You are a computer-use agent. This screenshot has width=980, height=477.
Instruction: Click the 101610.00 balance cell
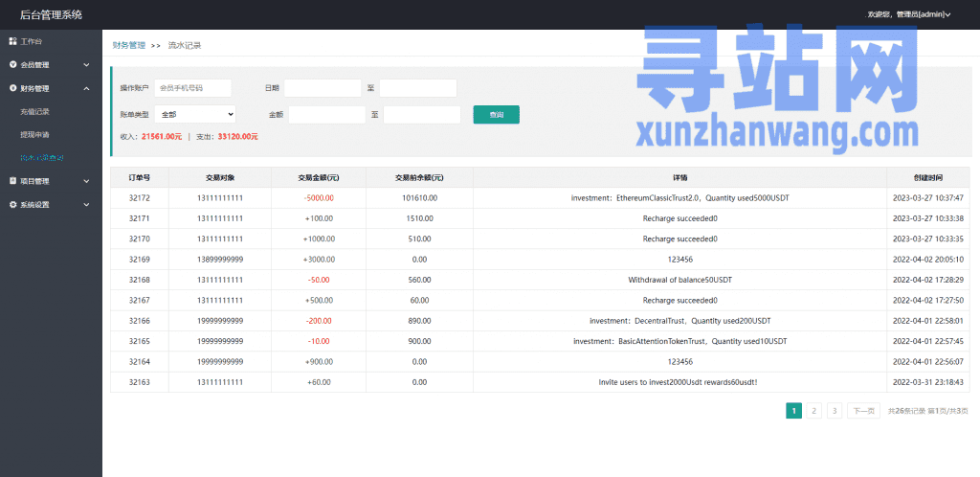[419, 198]
